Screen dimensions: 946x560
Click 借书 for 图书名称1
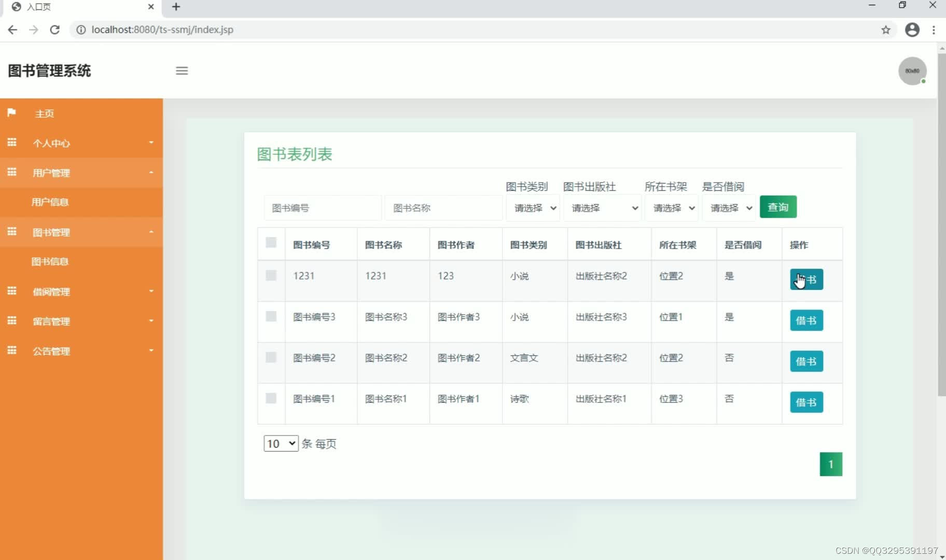tap(806, 402)
